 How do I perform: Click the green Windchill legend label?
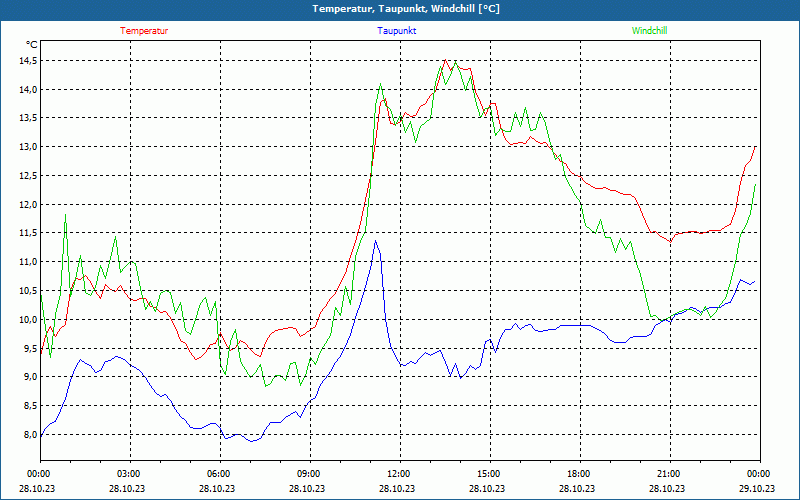pos(650,31)
